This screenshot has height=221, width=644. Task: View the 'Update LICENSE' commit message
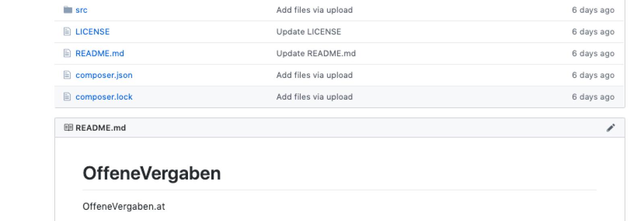[309, 32]
